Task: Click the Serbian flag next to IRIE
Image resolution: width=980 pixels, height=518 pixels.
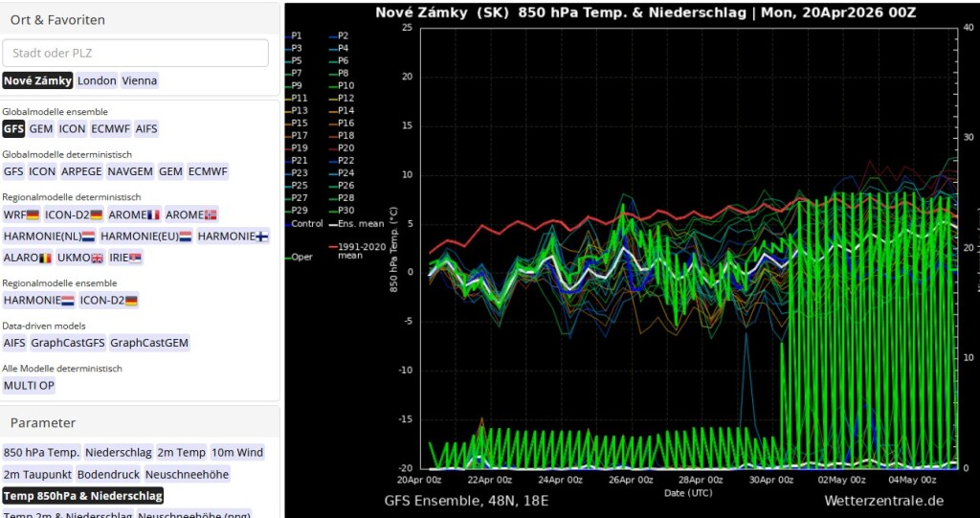Action: coord(135,259)
